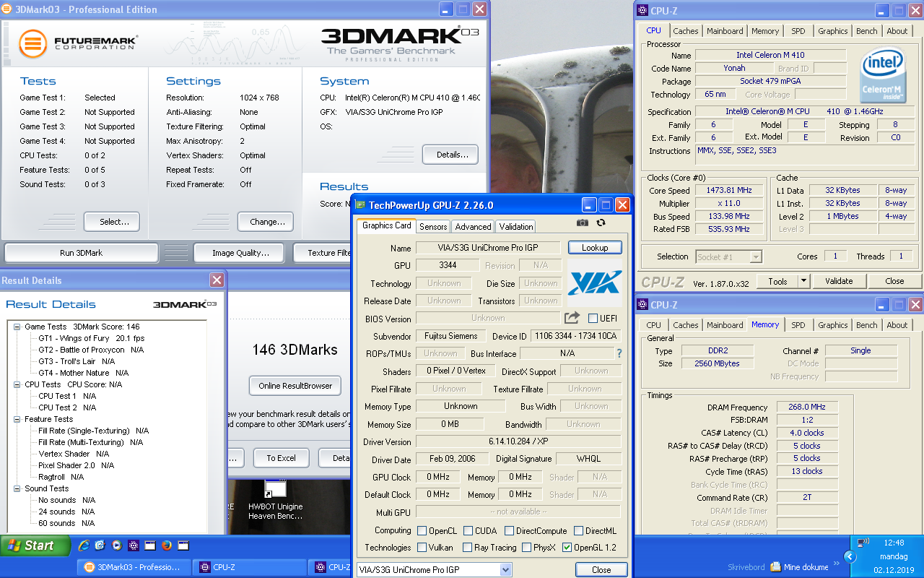
Task: Click the Bus Interface question mark icon
Action: coord(619,353)
